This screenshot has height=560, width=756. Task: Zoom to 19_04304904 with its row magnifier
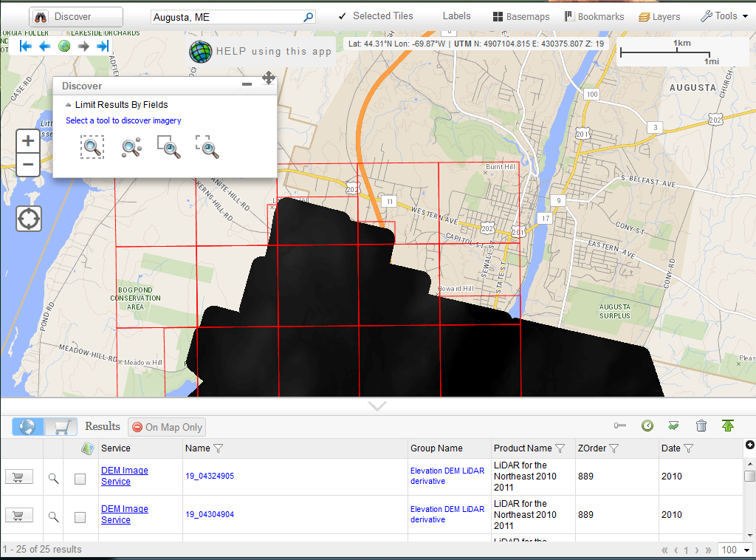pos(53,517)
